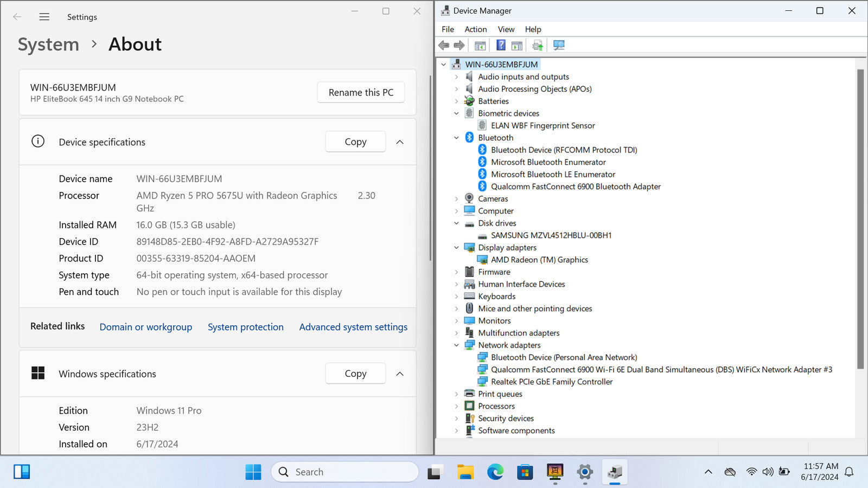The width and height of the screenshot is (868, 488).
Task: Select ELAN WBF Fingerprint Sensor device
Action: click(x=542, y=126)
